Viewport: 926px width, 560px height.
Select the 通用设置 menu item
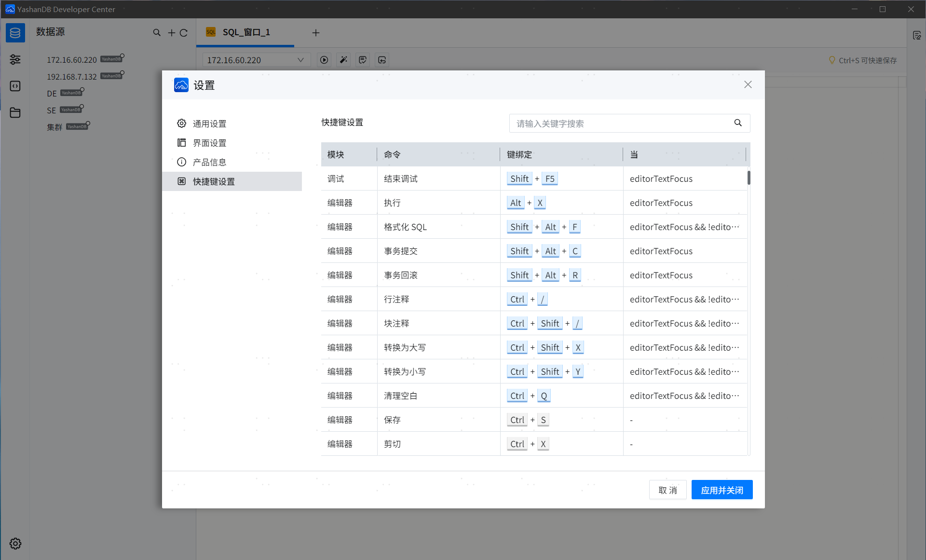[209, 123]
